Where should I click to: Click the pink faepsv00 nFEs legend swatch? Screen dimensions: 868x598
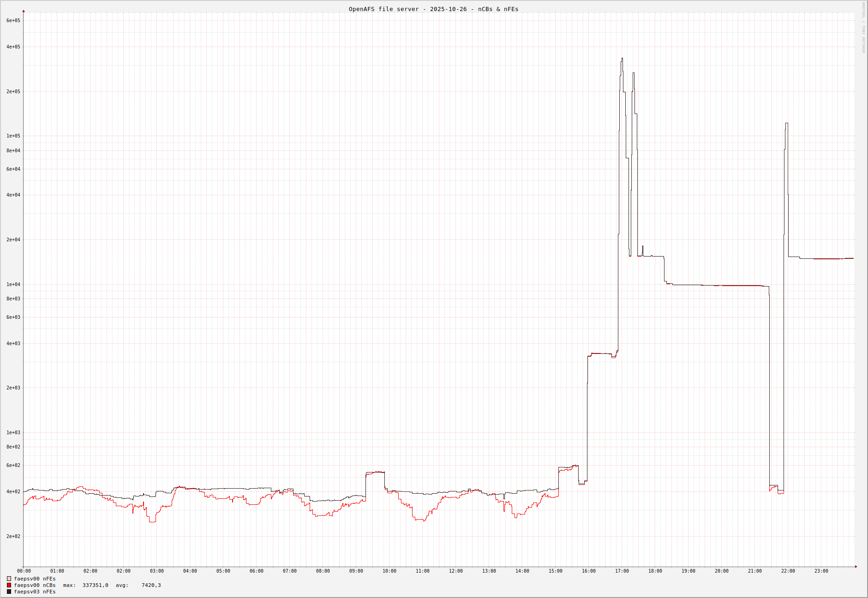click(x=9, y=579)
